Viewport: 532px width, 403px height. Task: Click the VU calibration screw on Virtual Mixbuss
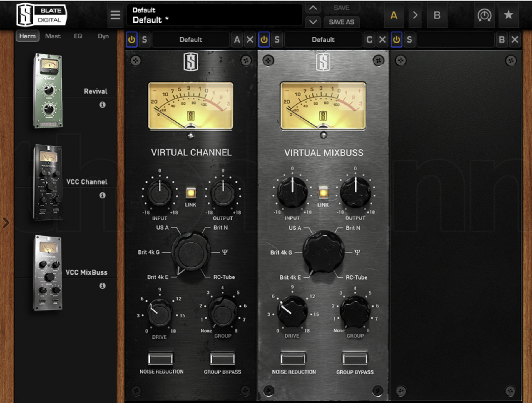323,135
